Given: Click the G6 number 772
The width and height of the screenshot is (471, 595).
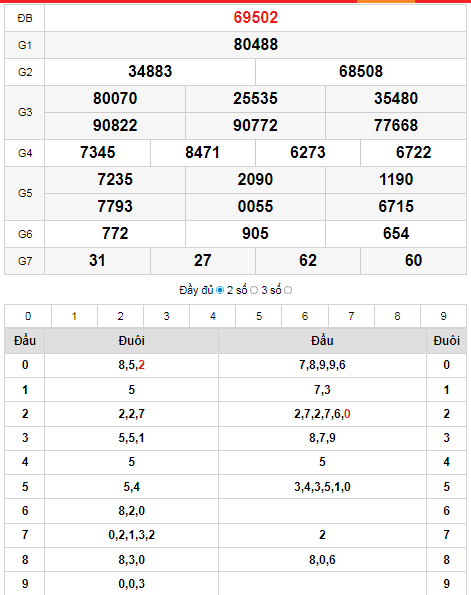Looking at the screenshot, I should [115, 233].
